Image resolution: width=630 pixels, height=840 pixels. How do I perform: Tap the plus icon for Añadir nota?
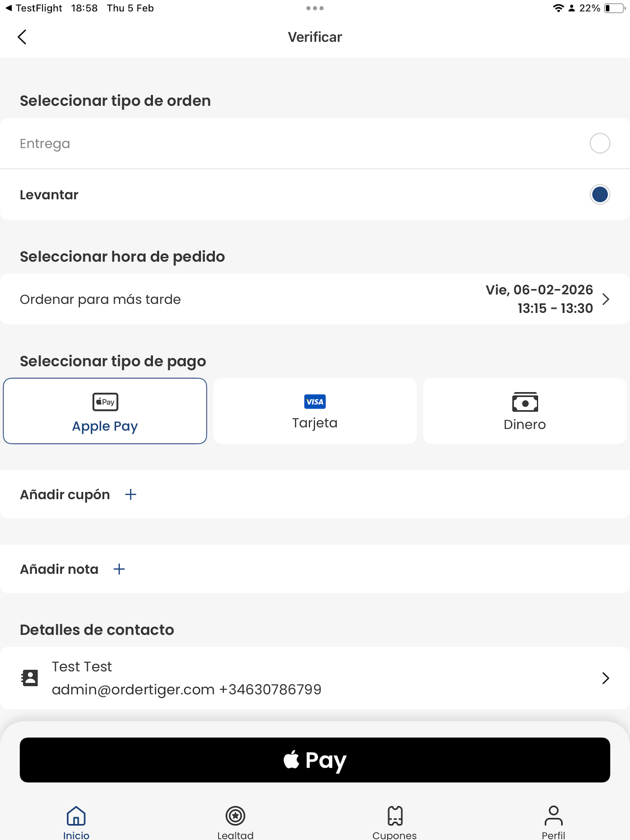(x=119, y=569)
